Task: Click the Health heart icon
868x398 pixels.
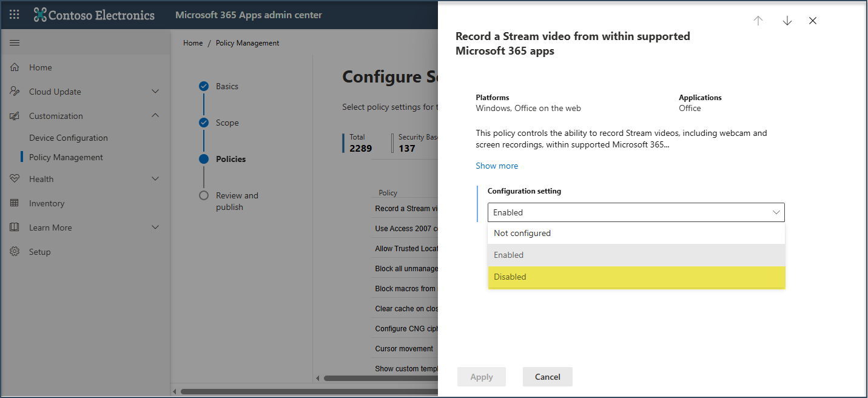Action: click(x=15, y=179)
